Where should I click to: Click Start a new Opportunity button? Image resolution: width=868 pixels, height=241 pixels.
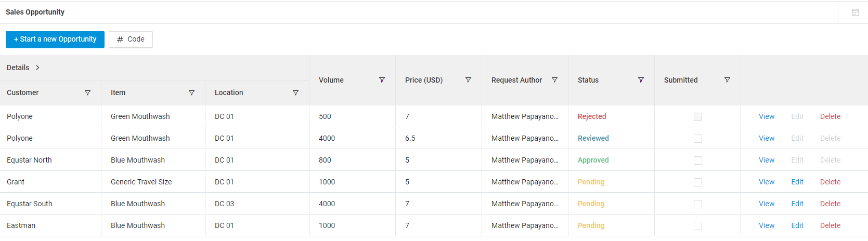(x=55, y=39)
